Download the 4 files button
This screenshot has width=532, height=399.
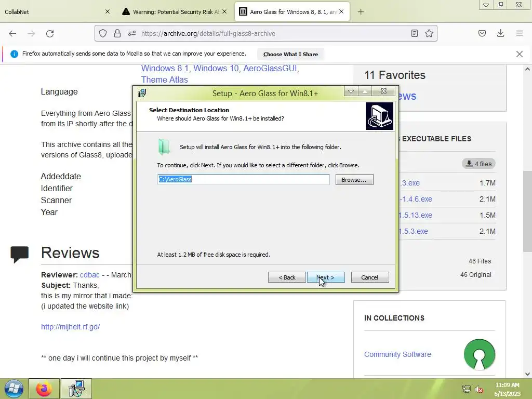pos(478,164)
